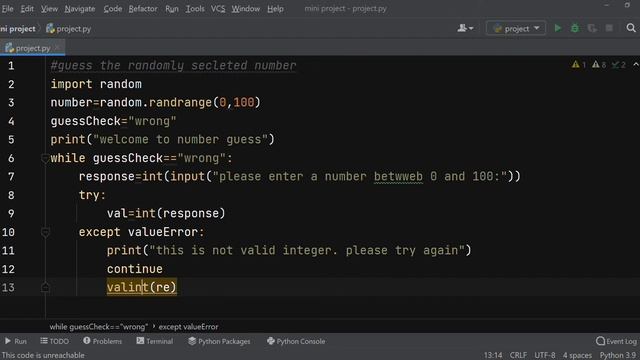This screenshot has width=640, height=360.
Task: Open the Python Console tool window
Action: (296, 341)
